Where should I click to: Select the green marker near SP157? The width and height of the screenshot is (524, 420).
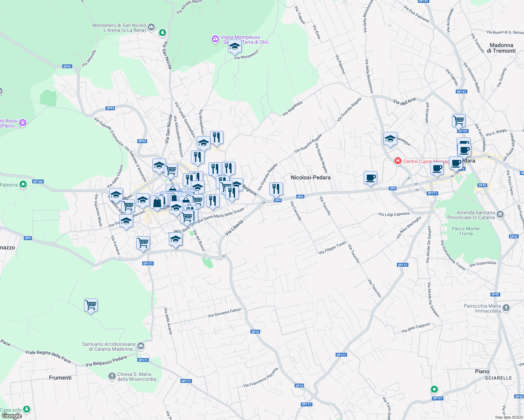[x=434, y=389]
